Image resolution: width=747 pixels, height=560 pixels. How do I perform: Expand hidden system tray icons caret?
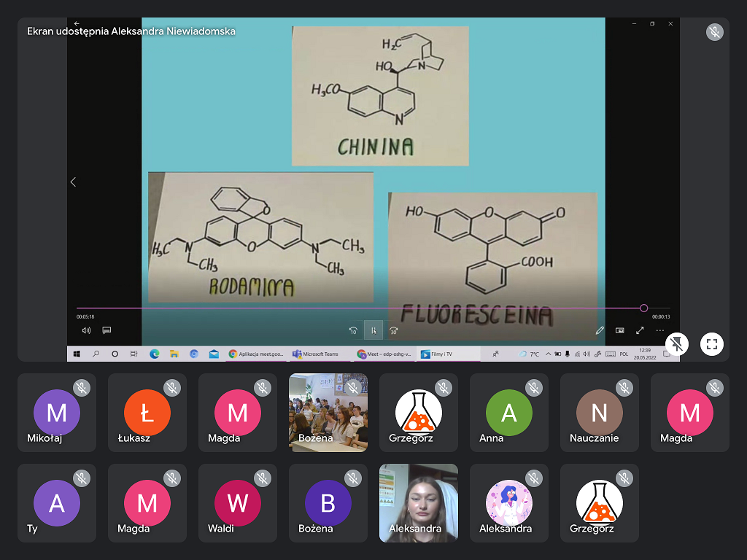click(x=548, y=354)
